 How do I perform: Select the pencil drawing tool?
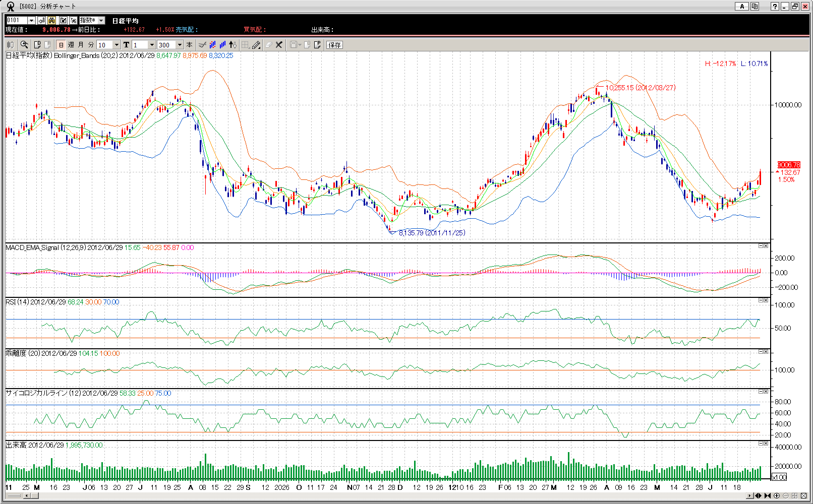(256, 45)
